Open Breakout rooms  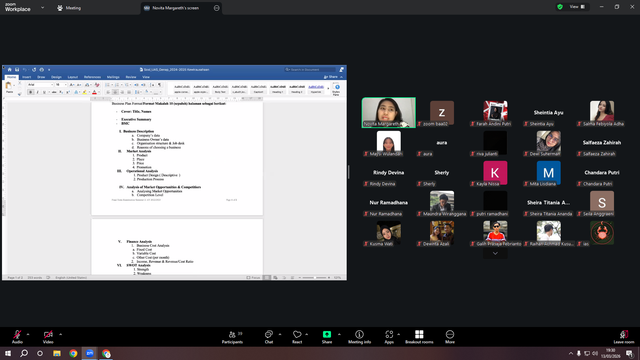pyautogui.click(x=419, y=337)
